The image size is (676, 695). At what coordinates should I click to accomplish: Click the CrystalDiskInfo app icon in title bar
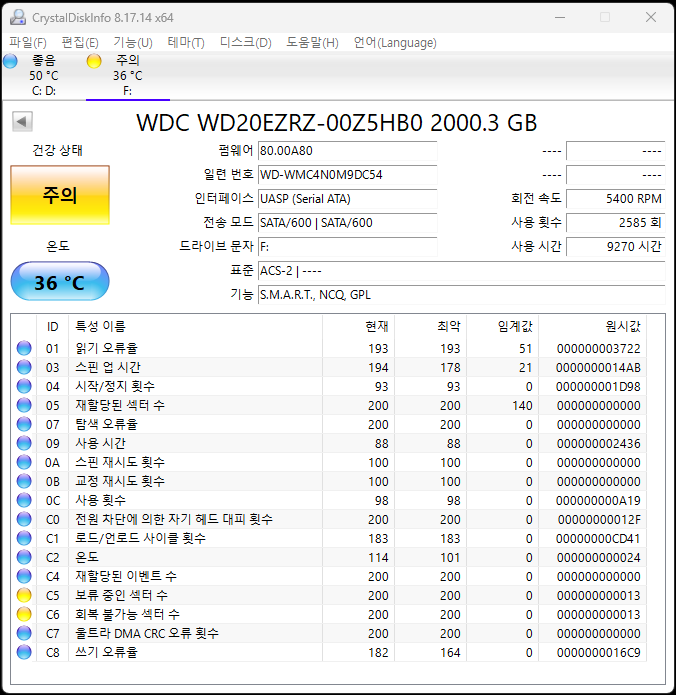click(18, 17)
